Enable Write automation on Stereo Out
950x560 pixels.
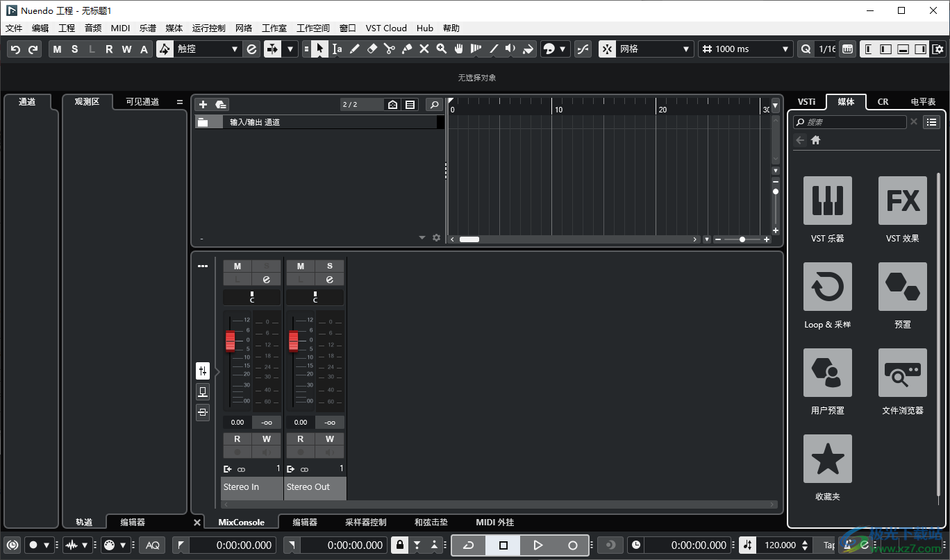(x=329, y=439)
